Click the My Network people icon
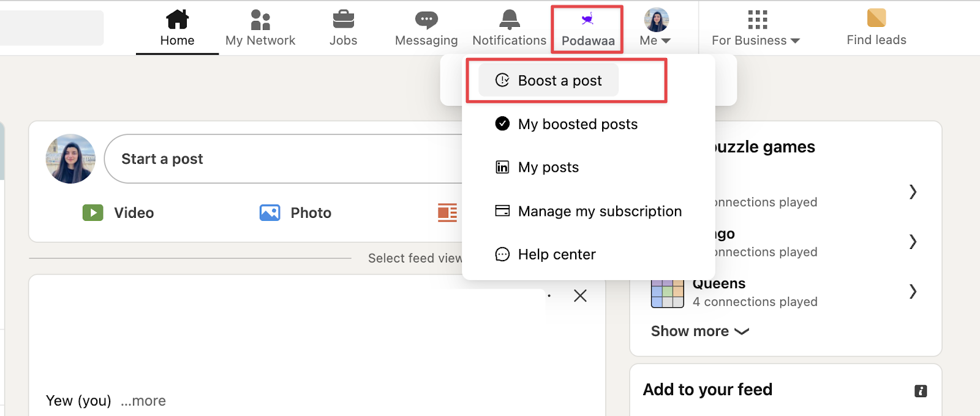This screenshot has height=416, width=980. tap(260, 20)
